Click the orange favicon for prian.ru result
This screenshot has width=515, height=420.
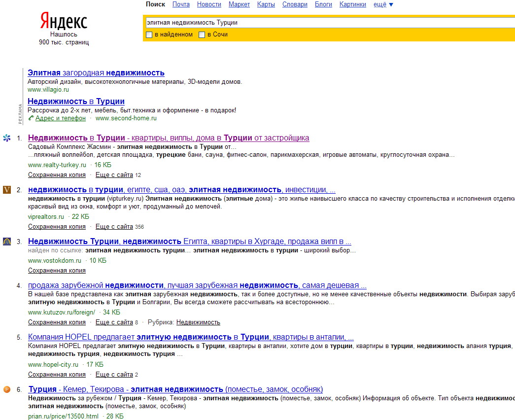point(7,389)
